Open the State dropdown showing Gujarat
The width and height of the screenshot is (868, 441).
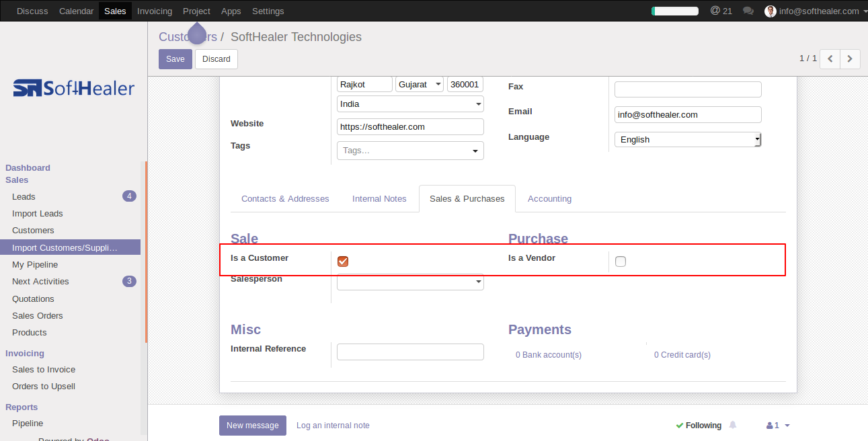tap(420, 84)
